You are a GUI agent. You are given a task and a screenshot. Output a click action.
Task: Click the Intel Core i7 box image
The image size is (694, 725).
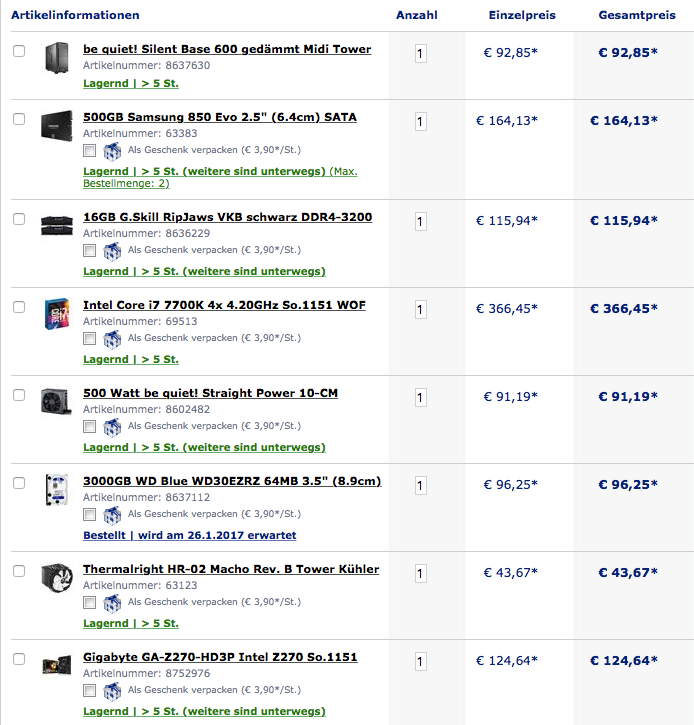55,313
